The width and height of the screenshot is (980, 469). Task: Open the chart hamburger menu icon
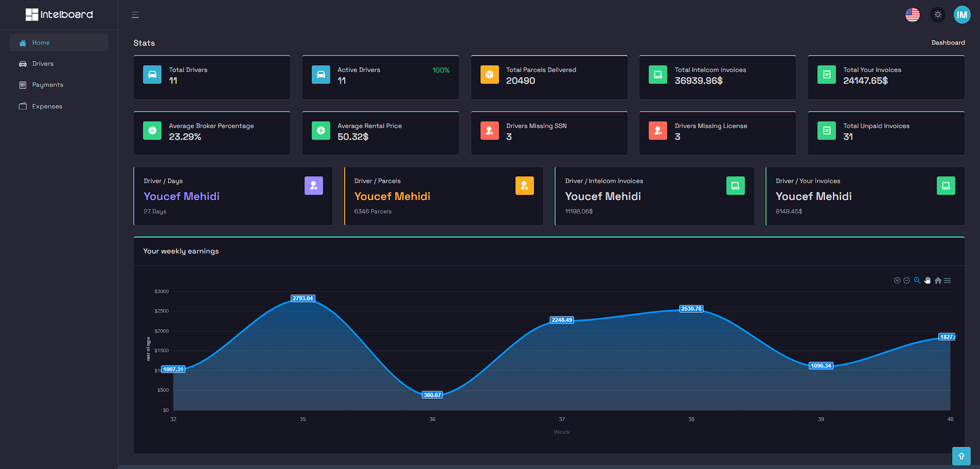(948, 280)
